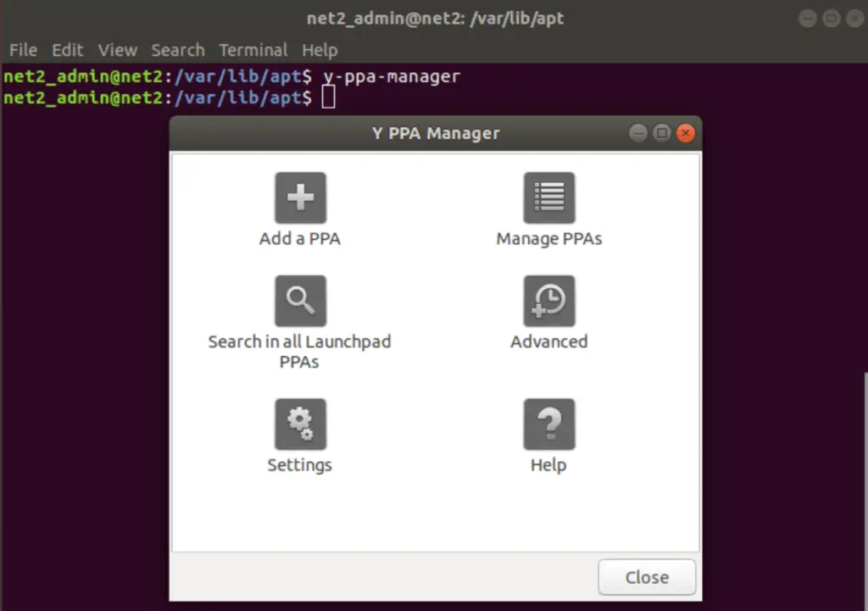Open Manage PPAs list icon

(548, 198)
